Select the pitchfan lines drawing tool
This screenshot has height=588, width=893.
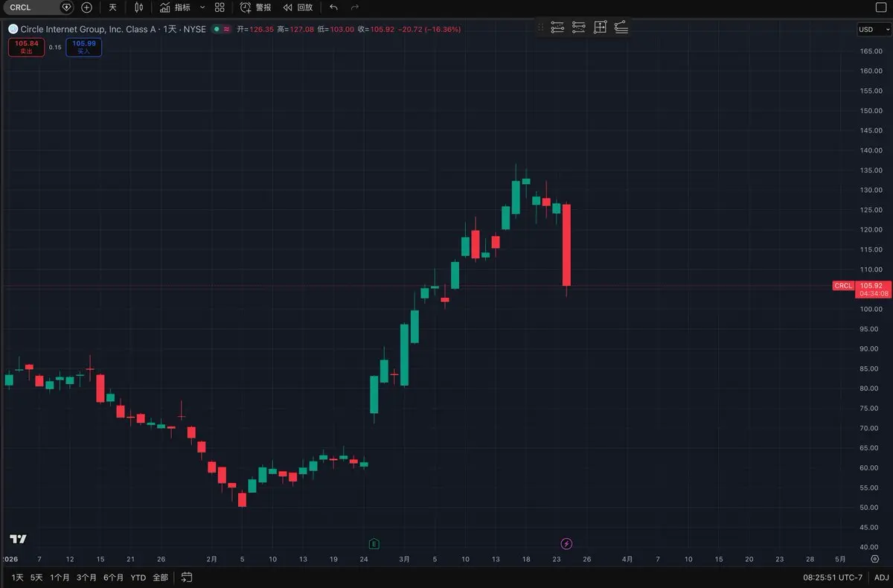tap(621, 28)
